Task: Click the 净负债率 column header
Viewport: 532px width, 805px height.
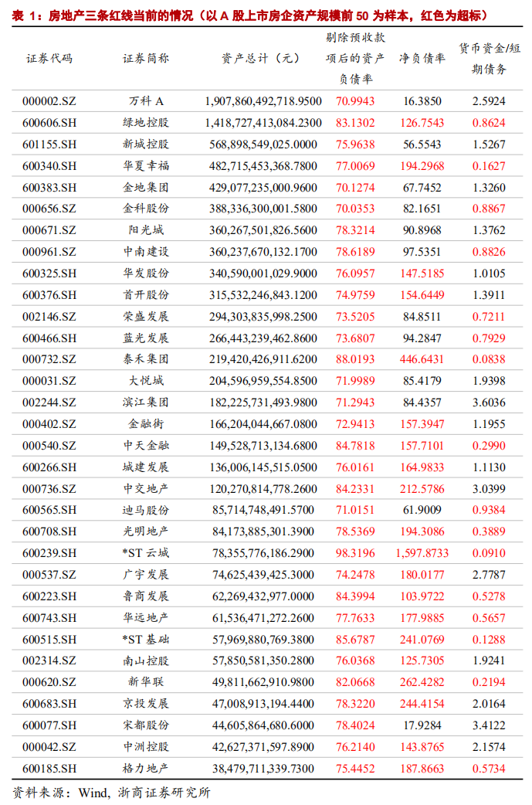Action: pos(422,59)
